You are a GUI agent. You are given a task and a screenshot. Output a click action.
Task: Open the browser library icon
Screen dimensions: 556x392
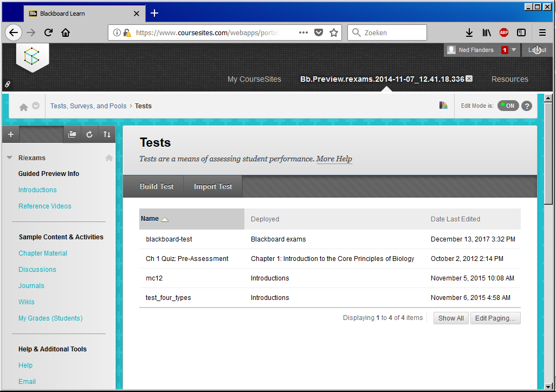pos(487,32)
